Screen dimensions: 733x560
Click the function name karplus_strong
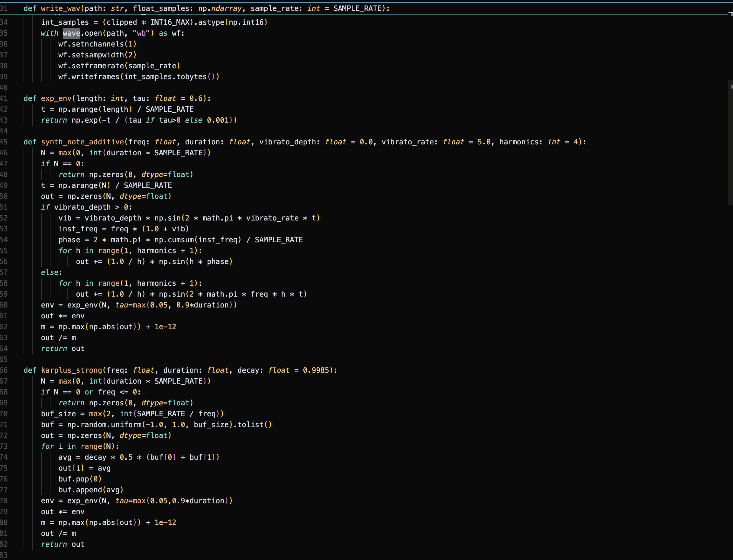(72, 370)
